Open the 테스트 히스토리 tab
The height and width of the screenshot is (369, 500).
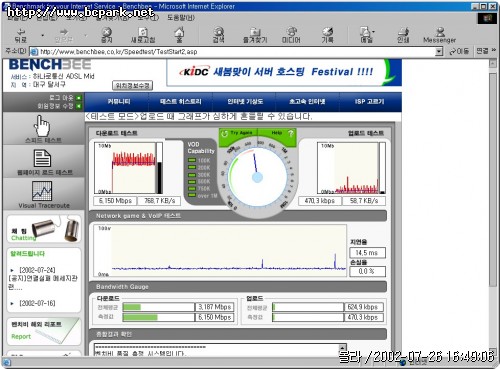[x=181, y=101]
